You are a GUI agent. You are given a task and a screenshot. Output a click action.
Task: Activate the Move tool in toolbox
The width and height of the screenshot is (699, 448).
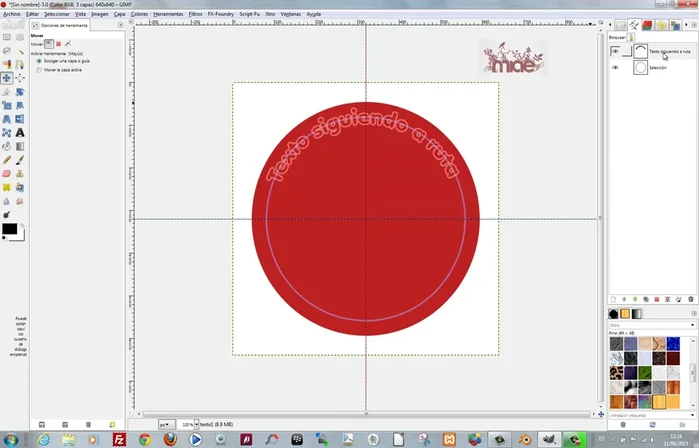click(x=7, y=77)
